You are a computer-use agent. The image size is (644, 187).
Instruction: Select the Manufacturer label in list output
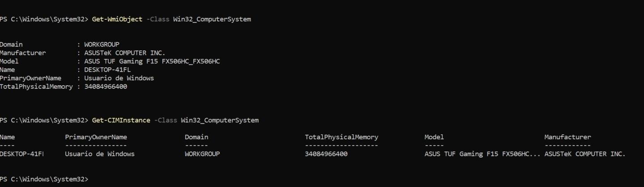pyautogui.click(x=23, y=53)
